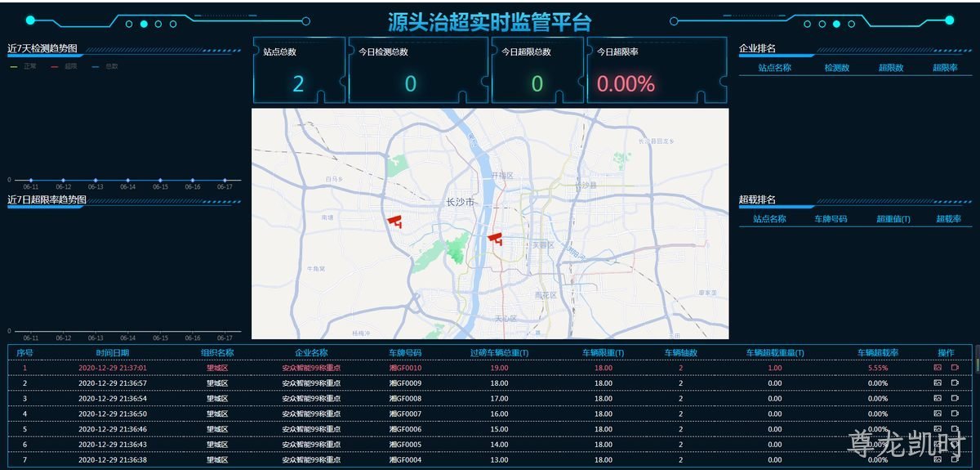
Task: Select the 06-11 data point on detection trend chart
Action: click(31, 180)
